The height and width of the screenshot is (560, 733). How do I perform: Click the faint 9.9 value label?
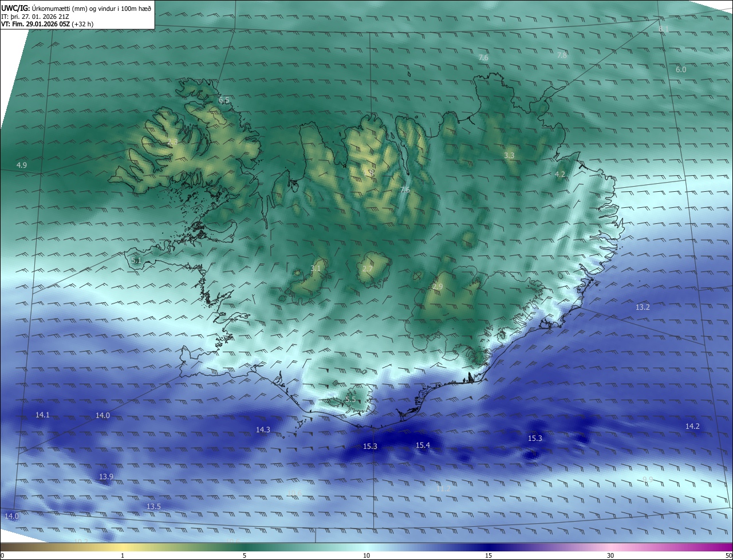pyautogui.click(x=648, y=479)
